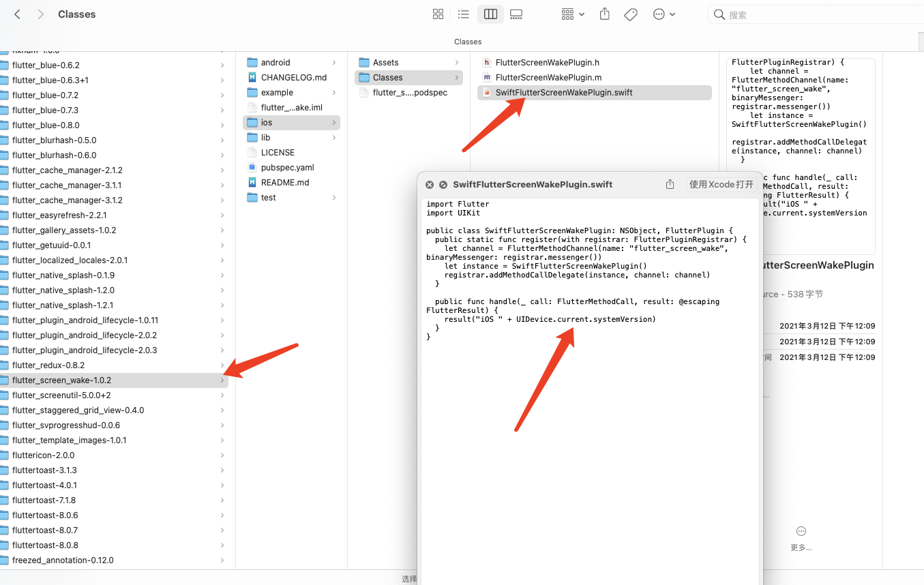Click the Share icon in Finder toolbar
The image size is (924, 585).
[x=605, y=14]
